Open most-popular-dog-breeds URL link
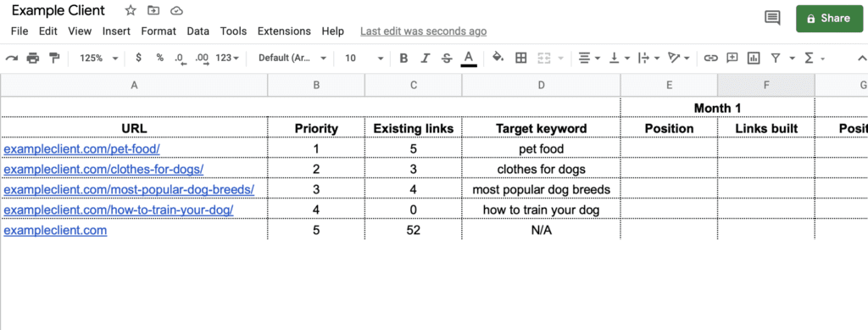Image resolution: width=868 pixels, height=330 pixels. point(129,189)
